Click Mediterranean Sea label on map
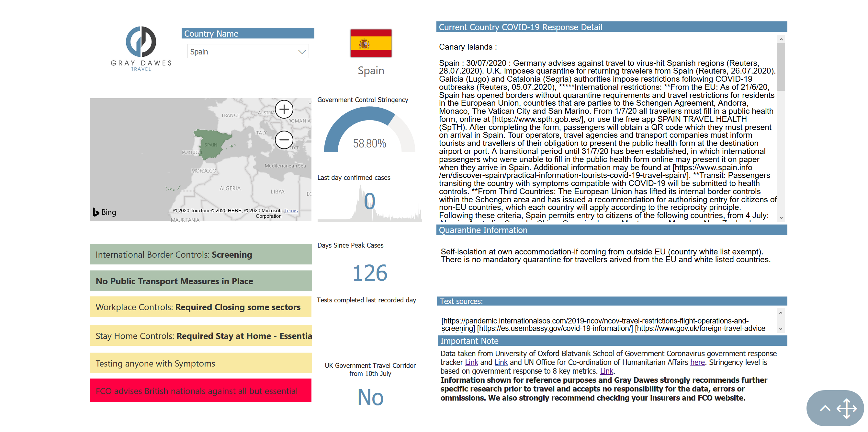 point(285,166)
